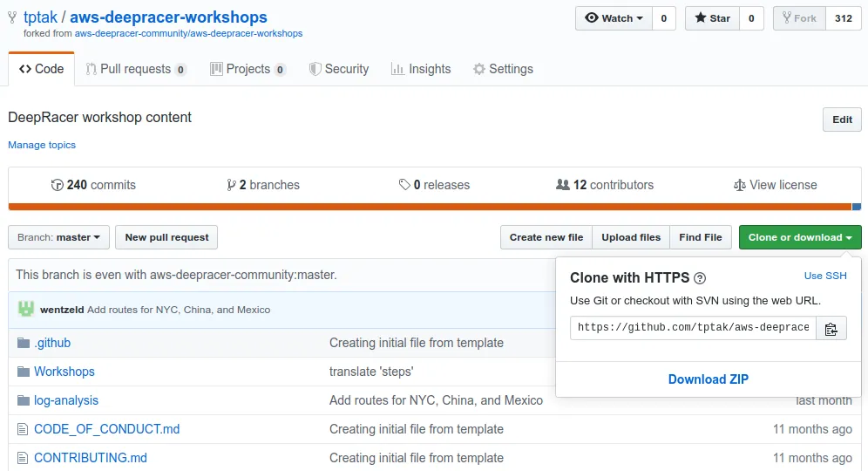Viewport: 868px width, 471px height.
Task: Click Find File button
Action: [x=701, y=238]
